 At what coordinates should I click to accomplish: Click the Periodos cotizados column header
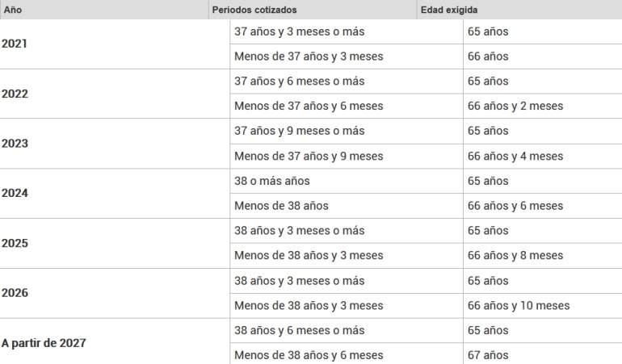313,10
